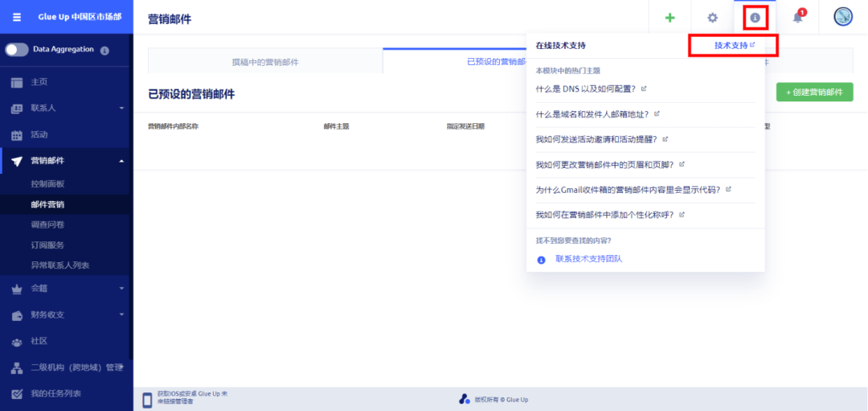
Task: Click the Data Aggregation info icon
Action: click(104, 51)
